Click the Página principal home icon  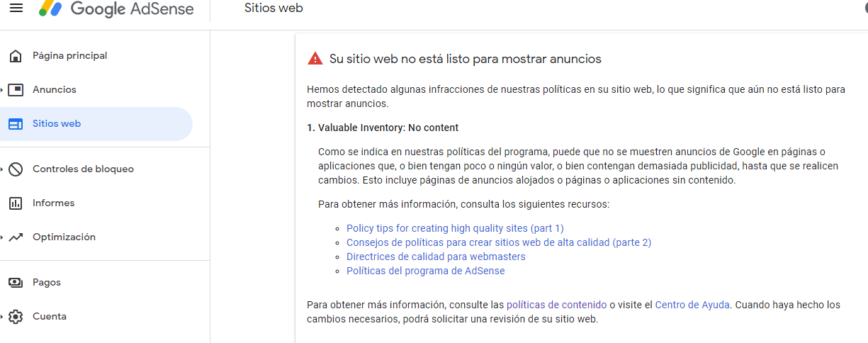click(16, 55)
